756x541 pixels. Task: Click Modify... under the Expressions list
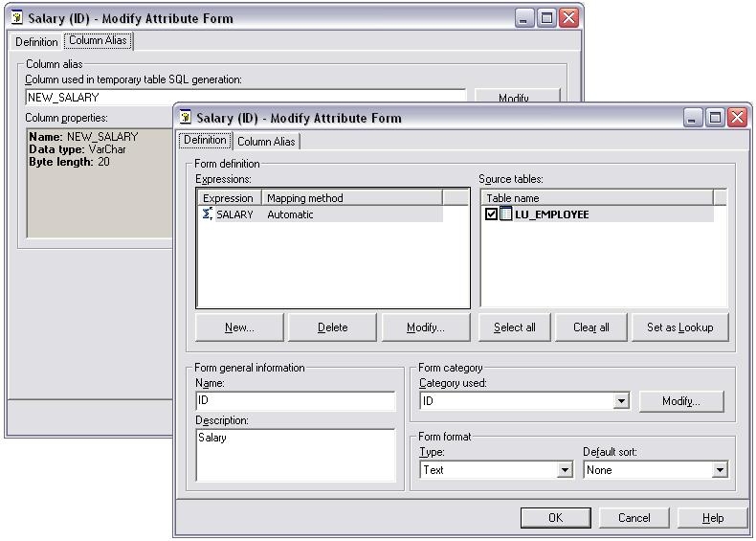coord(425,327)
